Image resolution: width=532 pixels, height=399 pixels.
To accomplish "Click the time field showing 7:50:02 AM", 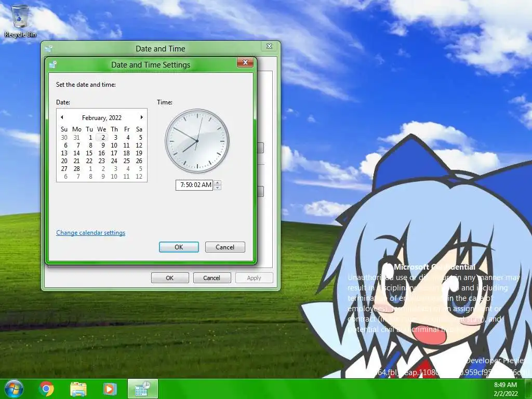I will pos(194,185).
